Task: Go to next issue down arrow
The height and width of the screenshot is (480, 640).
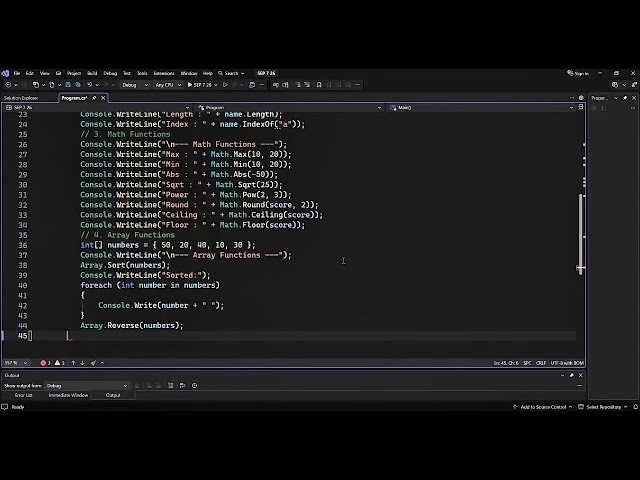Action: [x=82, y=363]
